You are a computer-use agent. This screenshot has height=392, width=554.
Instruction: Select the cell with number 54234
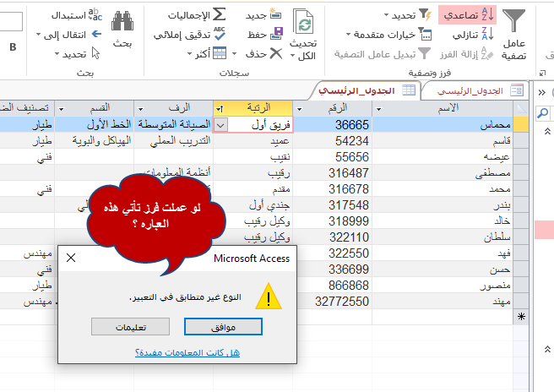[333, 141]
